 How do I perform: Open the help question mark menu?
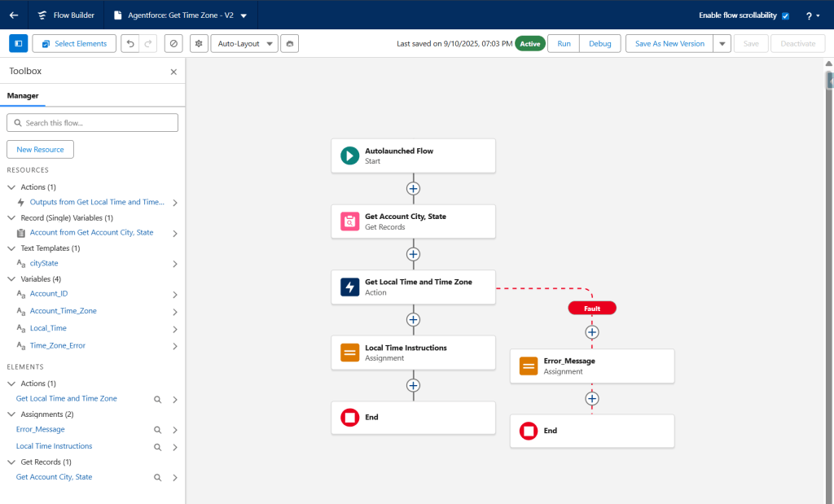[813, 15]
